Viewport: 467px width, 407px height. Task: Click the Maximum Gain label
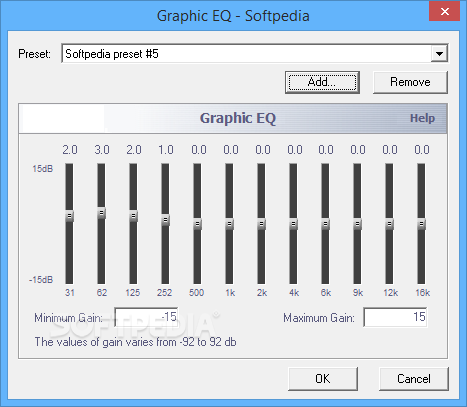point(319,318)
